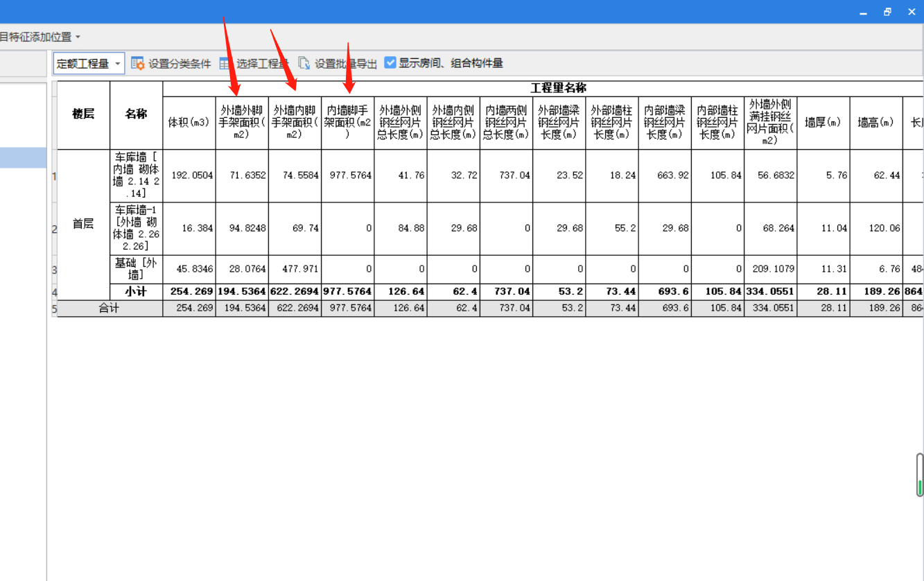The image size is (924, 581).
Task: Click the 名称 column header
Action: click(x=137, y=114)
